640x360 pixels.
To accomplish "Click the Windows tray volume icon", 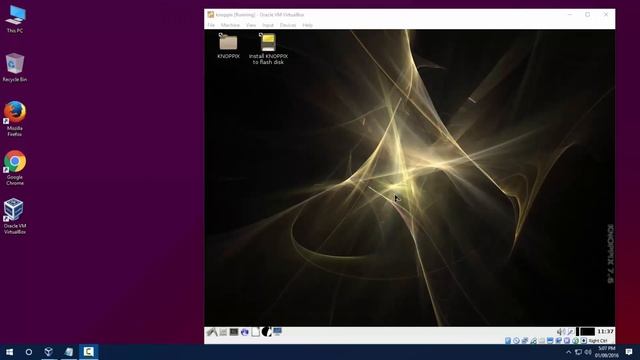I will tap(588, 352).
